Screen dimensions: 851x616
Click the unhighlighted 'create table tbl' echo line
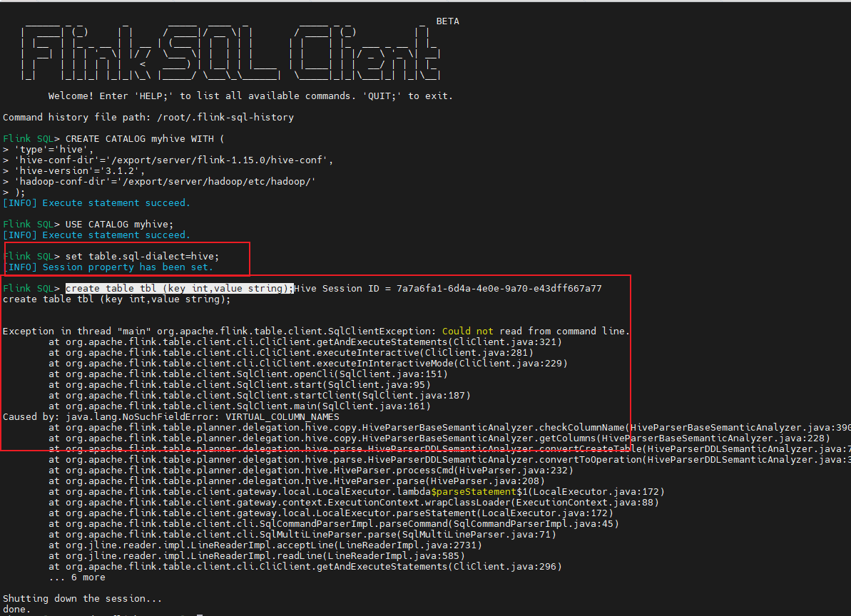[117, 299]
